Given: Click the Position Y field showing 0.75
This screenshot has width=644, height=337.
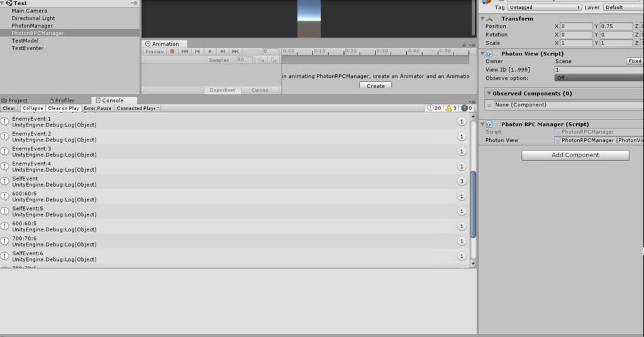Looking at the screenshot, I should [616, 26].
